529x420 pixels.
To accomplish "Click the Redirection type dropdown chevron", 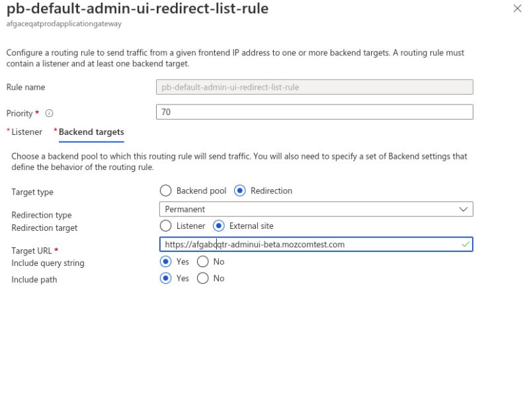I will click(x=465, y=209).
